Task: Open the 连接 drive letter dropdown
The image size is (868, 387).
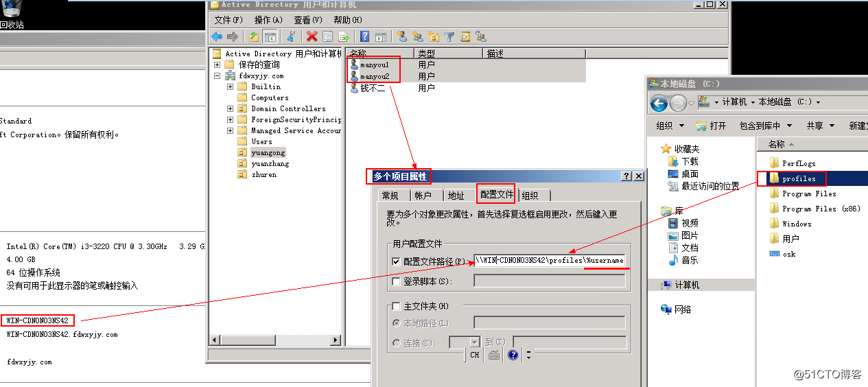Action: [x=474, y=342]
